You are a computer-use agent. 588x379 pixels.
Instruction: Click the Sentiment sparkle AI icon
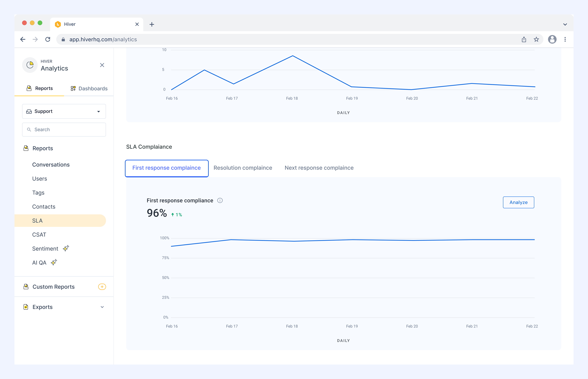66,248
